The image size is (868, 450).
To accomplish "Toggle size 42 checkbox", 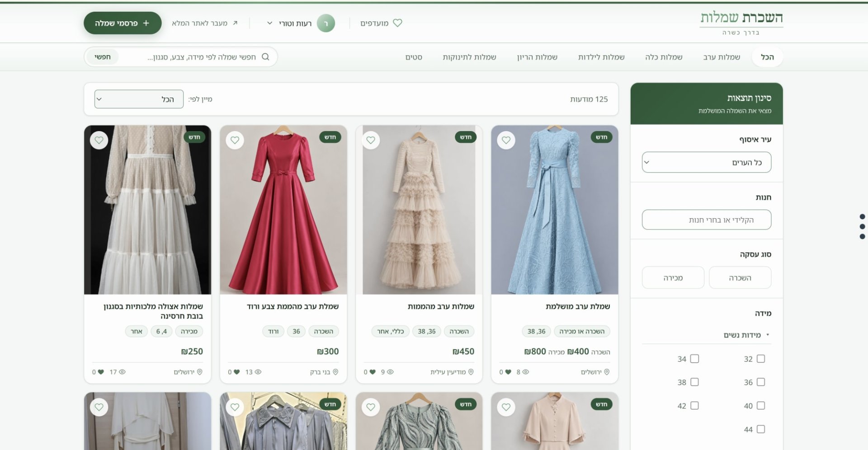I will click(x=695, y=406).
